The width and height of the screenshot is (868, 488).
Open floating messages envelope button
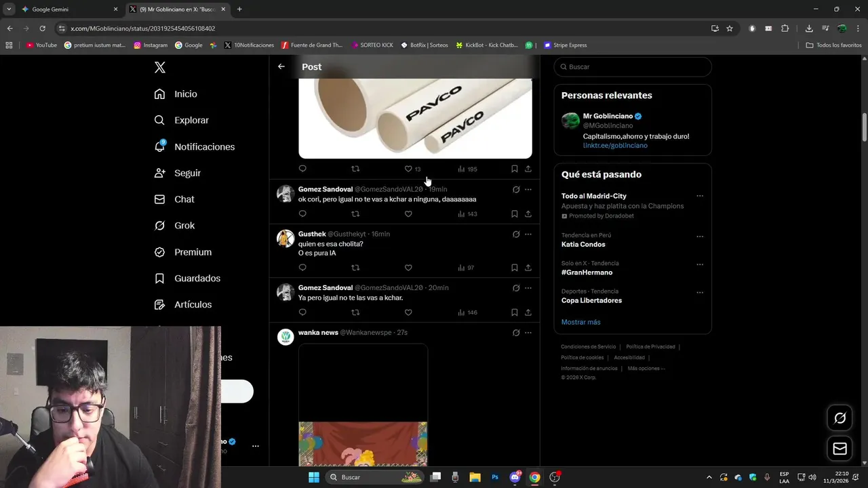[x=840, y=449]
